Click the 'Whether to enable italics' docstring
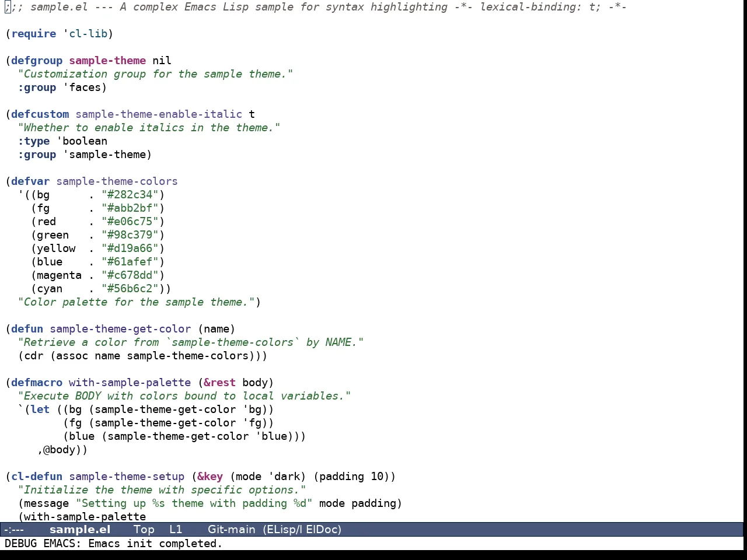 pyautogui.click(x=149, y=128)
